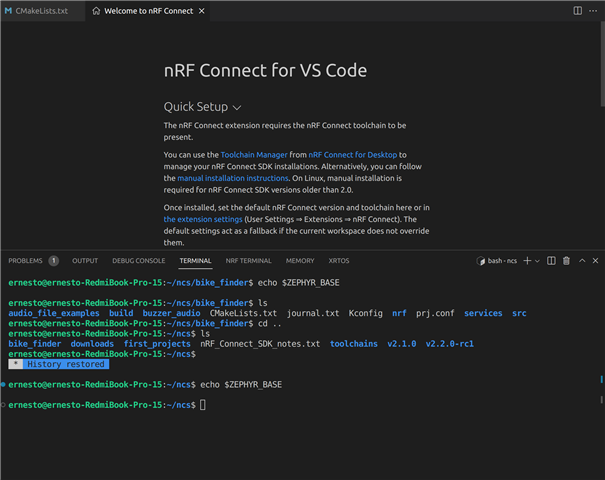Click the v2.1.0 directory name
The image size is (605, 480).
tap(402, 344)
